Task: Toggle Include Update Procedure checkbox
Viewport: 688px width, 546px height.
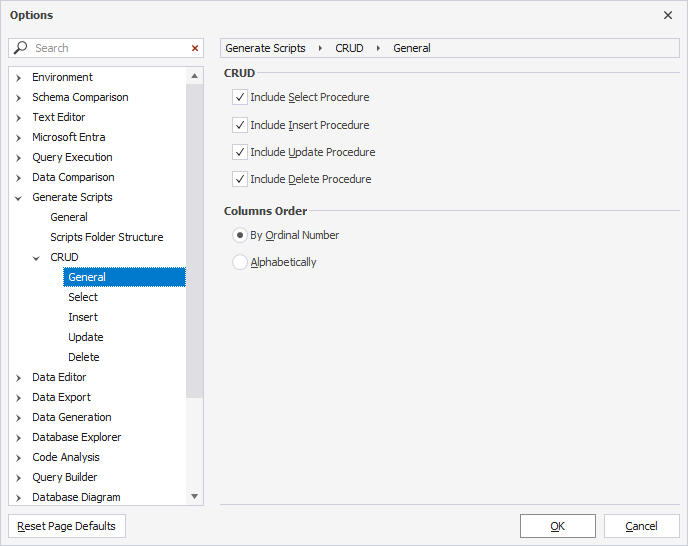Action: pyautogui.click(x=240, y=152)
